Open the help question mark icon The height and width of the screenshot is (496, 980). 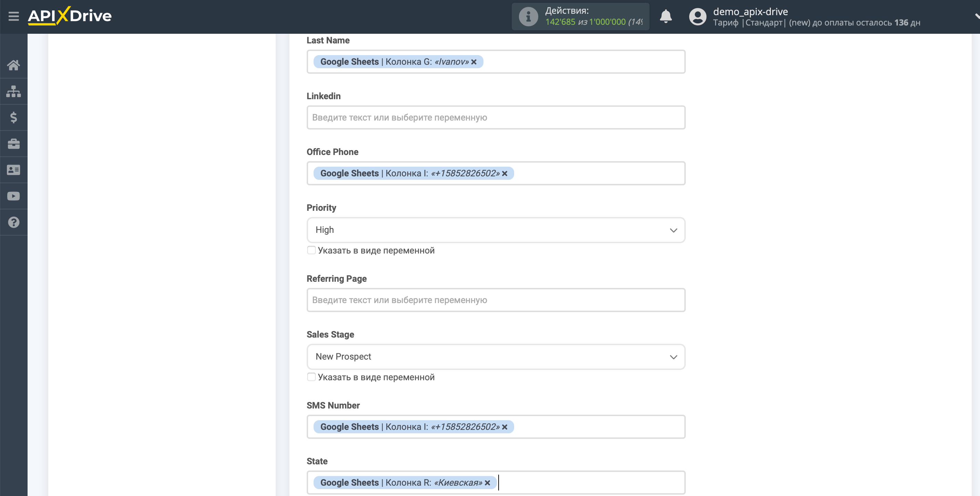(x=14, y=223)
